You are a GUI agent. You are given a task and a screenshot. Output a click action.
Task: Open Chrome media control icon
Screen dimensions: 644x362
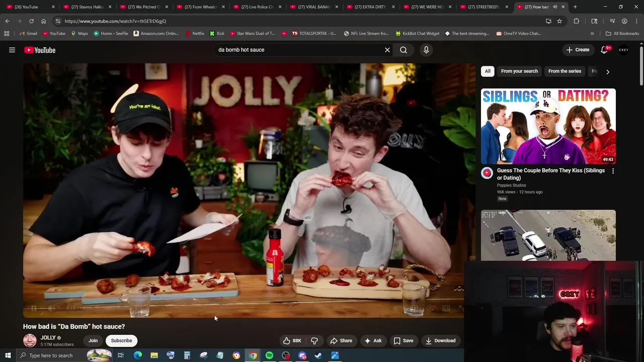(x=612, y=21)
